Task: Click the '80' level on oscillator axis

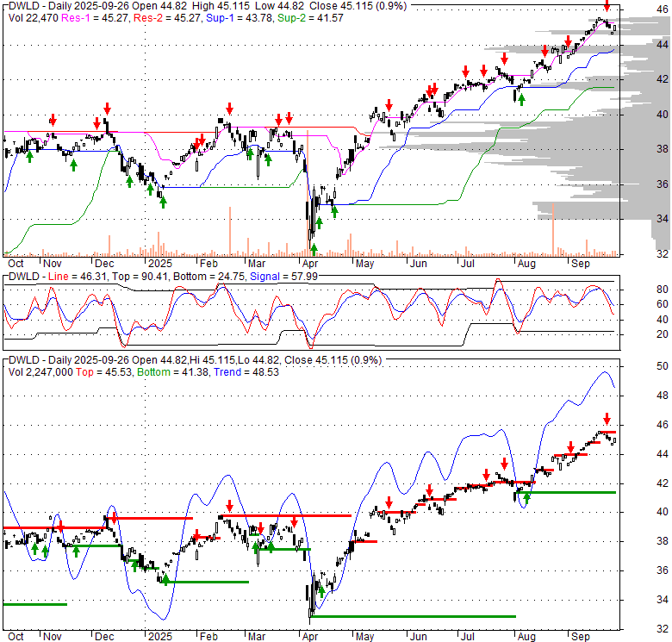Action: [663, 290]
